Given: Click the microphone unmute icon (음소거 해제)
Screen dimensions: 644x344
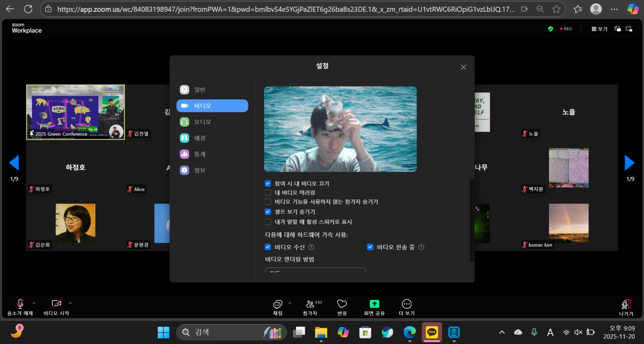Looking at the screenshot, I should point(20,304).
